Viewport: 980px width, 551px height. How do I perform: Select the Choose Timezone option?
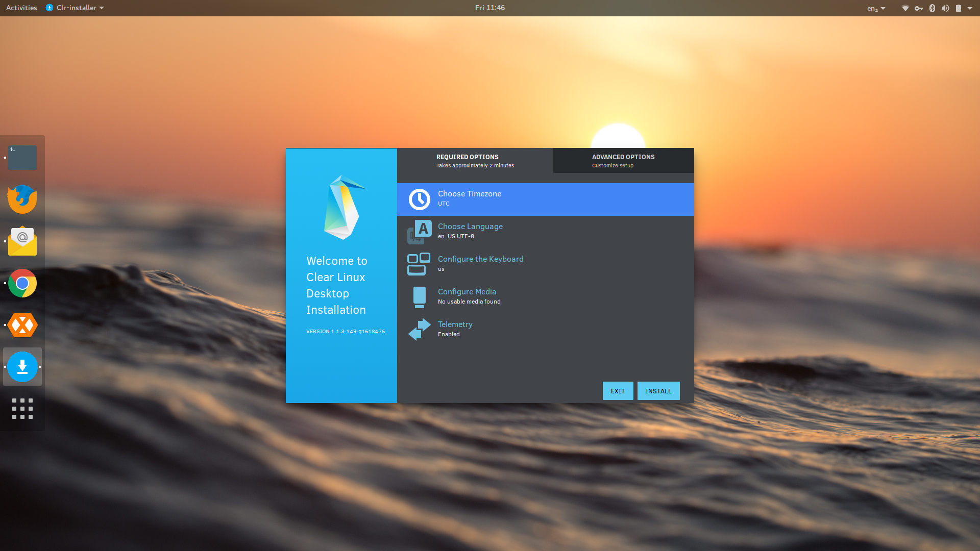pyautogui.click(x=545, y=199)
